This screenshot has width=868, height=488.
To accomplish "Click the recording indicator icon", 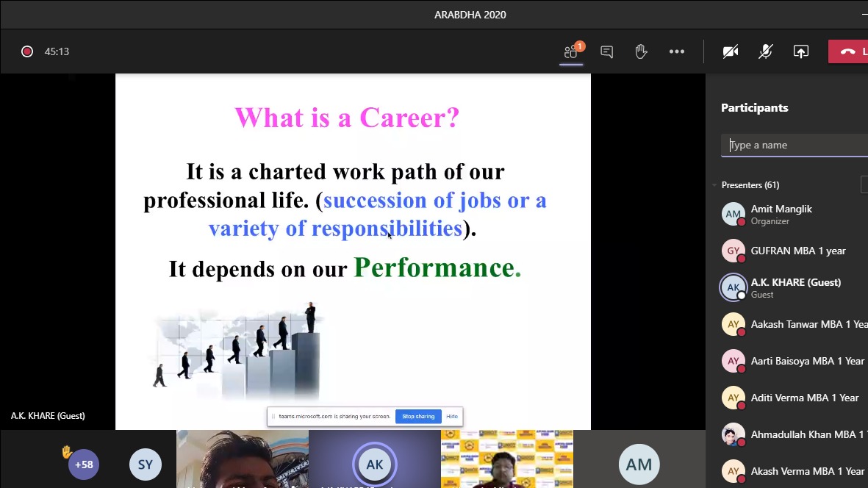I will (27, 51).
